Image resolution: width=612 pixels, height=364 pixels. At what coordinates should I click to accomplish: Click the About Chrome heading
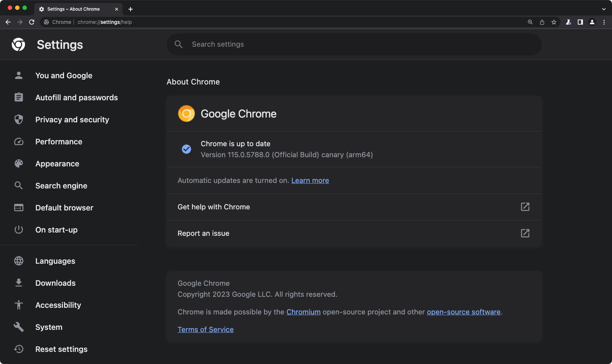(x=193, y=82)
